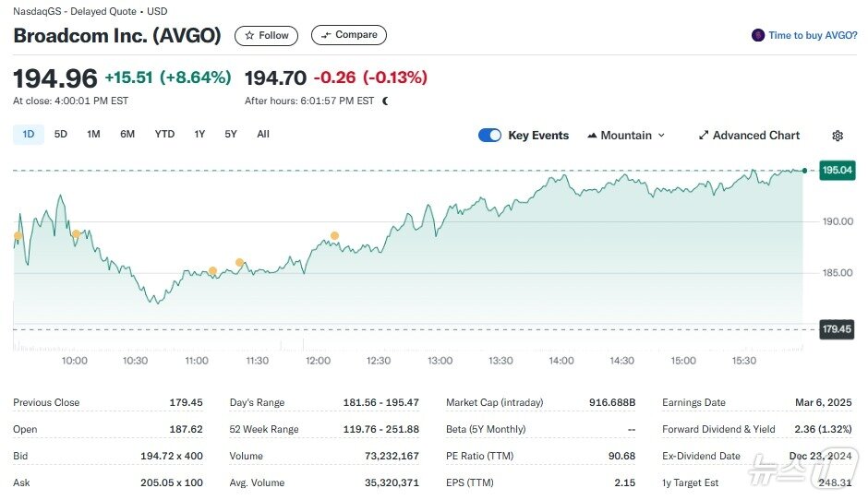
Task: Click the Mountain chart type icon
Action: [592, 136]
